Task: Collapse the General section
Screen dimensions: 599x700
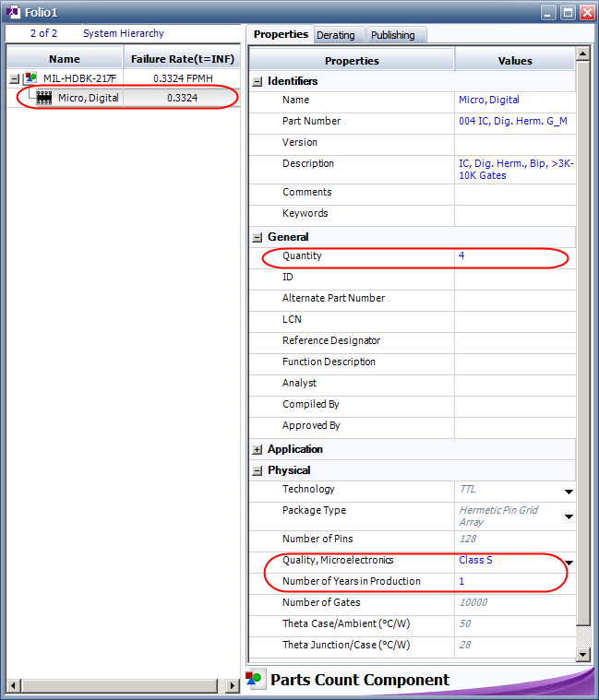Action: point(258,237)
